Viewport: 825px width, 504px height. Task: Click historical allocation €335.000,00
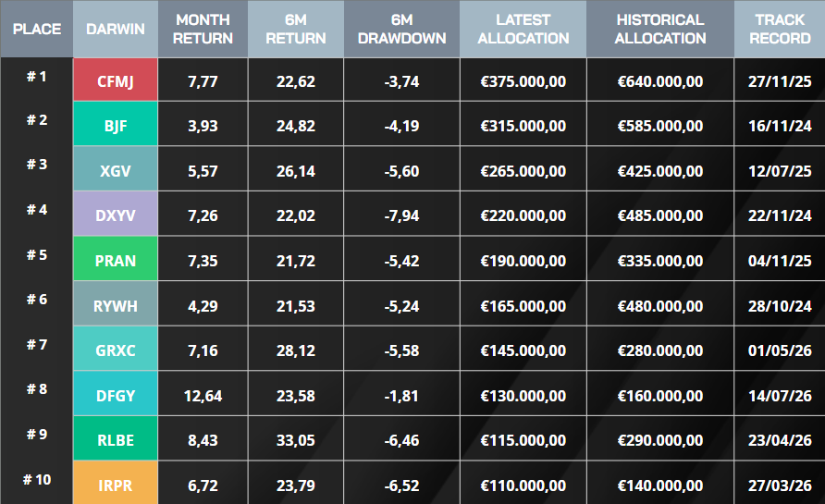(x=659, y=261)
